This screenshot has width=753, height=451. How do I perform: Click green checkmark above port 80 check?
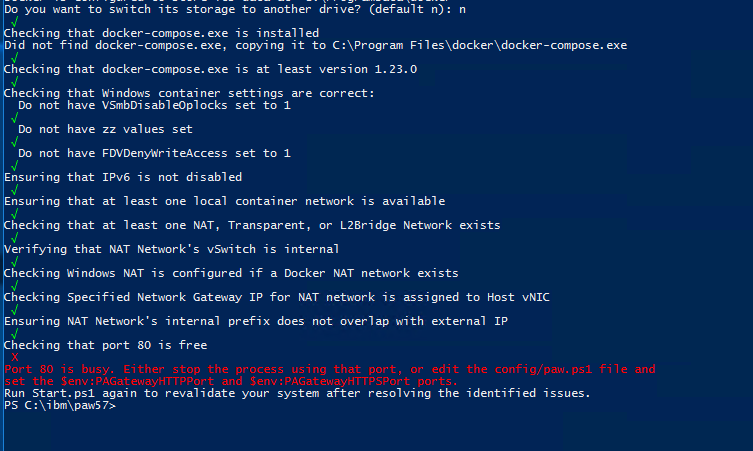[14, 334]
